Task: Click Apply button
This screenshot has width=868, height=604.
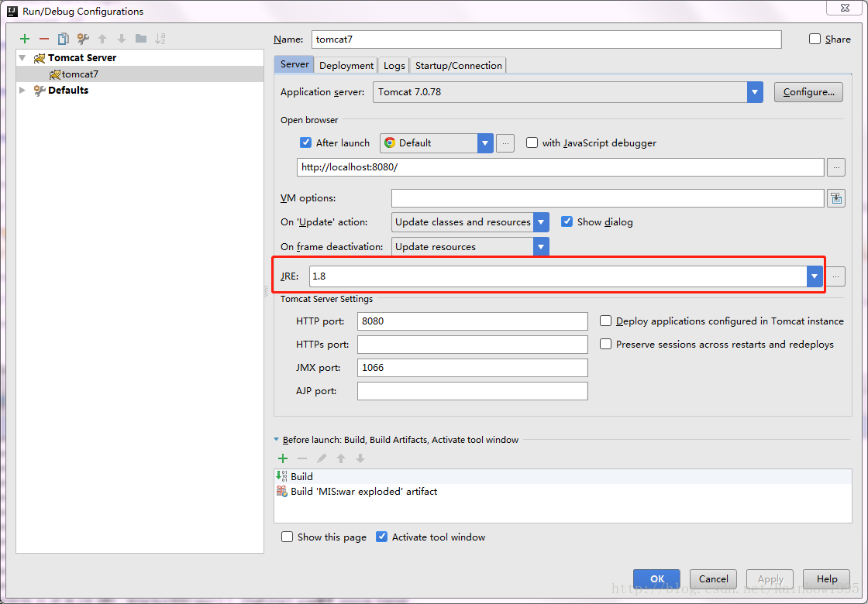Action: point(770,579)
